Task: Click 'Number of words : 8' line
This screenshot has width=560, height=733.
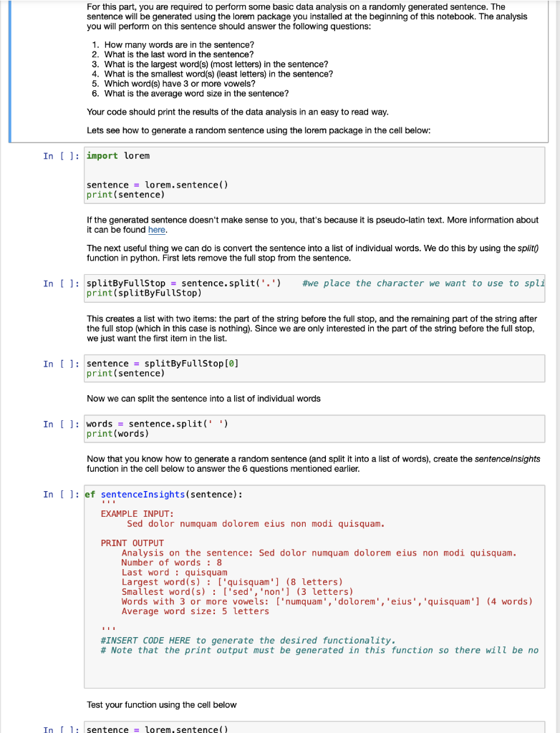Action: click(x=172, y=563)
